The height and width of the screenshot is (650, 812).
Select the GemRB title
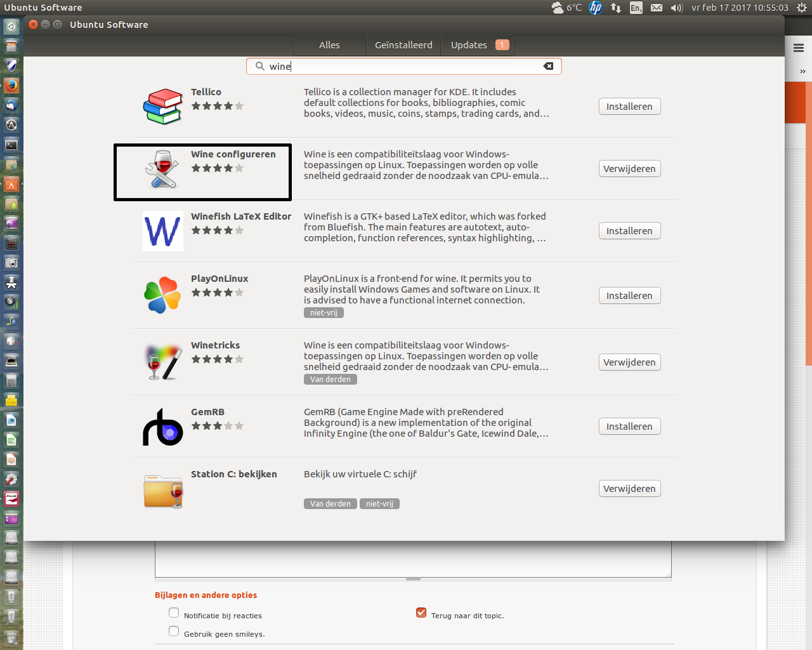click(208, 412)
